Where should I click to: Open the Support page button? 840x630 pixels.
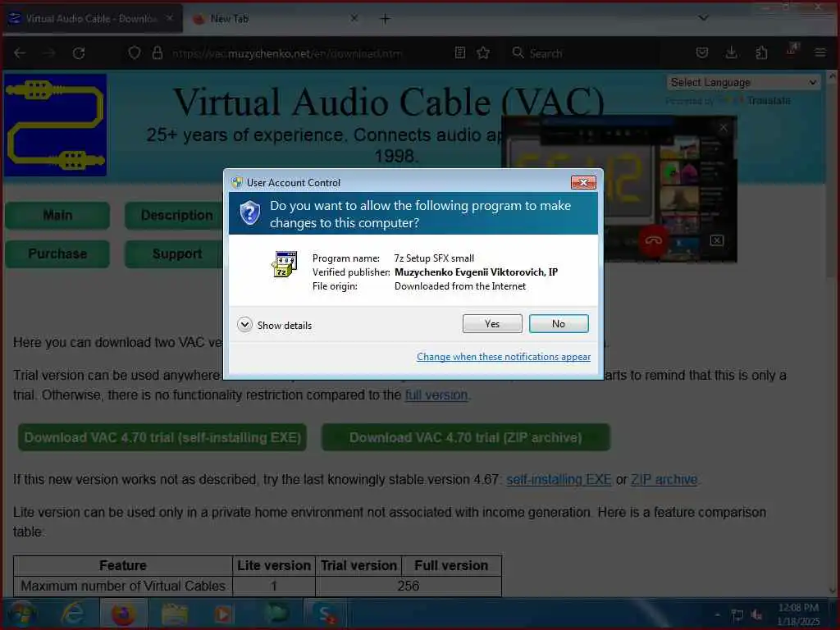point(176,254)
